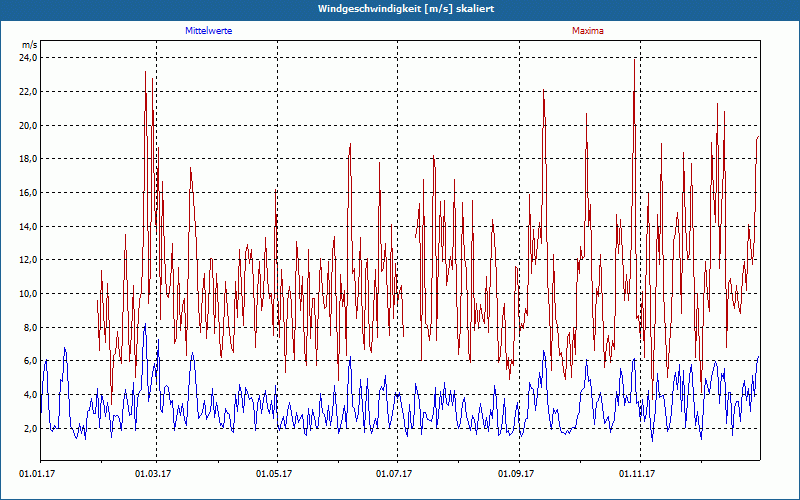Click the 01.09.17 date label
Viewport: 800px width, 500px height.
coord(516,474)
